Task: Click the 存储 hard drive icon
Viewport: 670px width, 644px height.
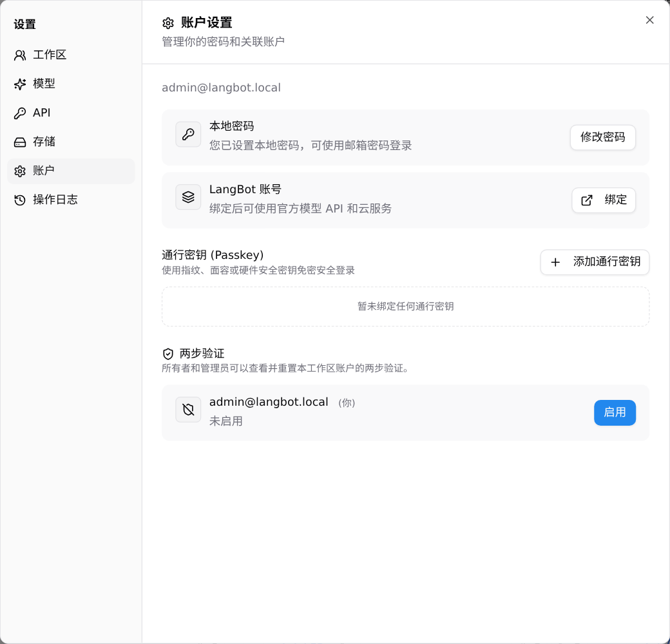Action: [20, 142]
